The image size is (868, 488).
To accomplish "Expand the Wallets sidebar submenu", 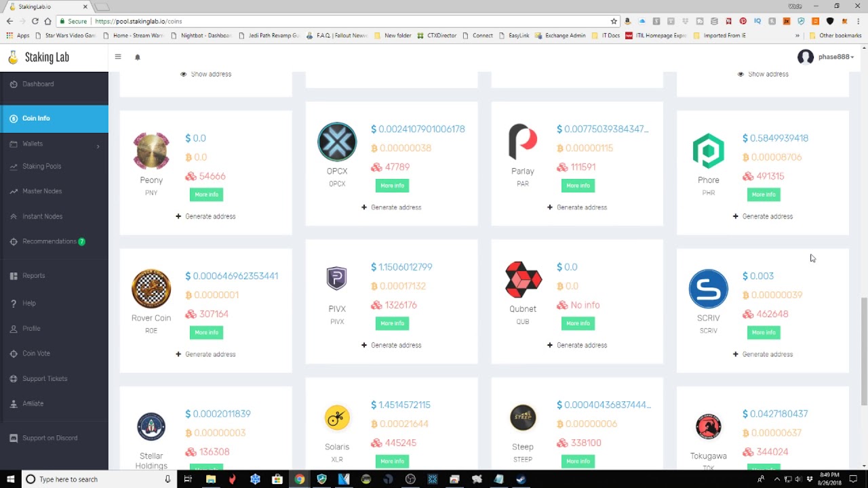I will tap(54, 144).
